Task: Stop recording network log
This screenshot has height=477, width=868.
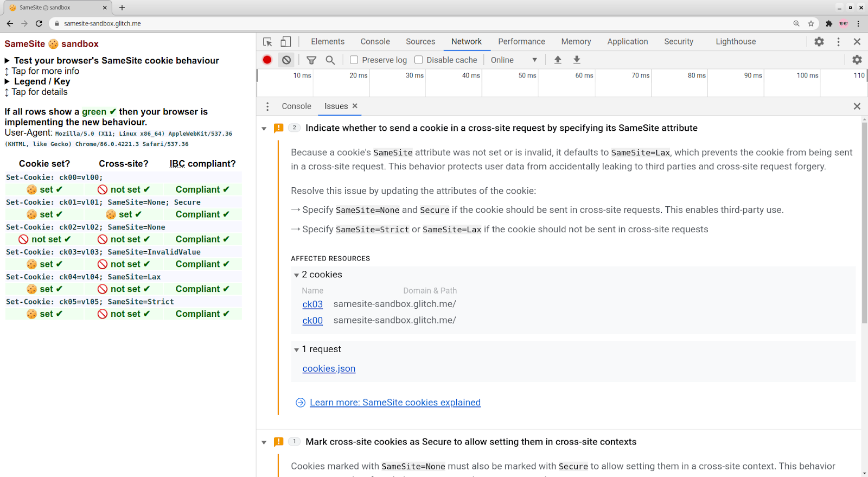Action: pyautogui.click(x=267, y=60)
